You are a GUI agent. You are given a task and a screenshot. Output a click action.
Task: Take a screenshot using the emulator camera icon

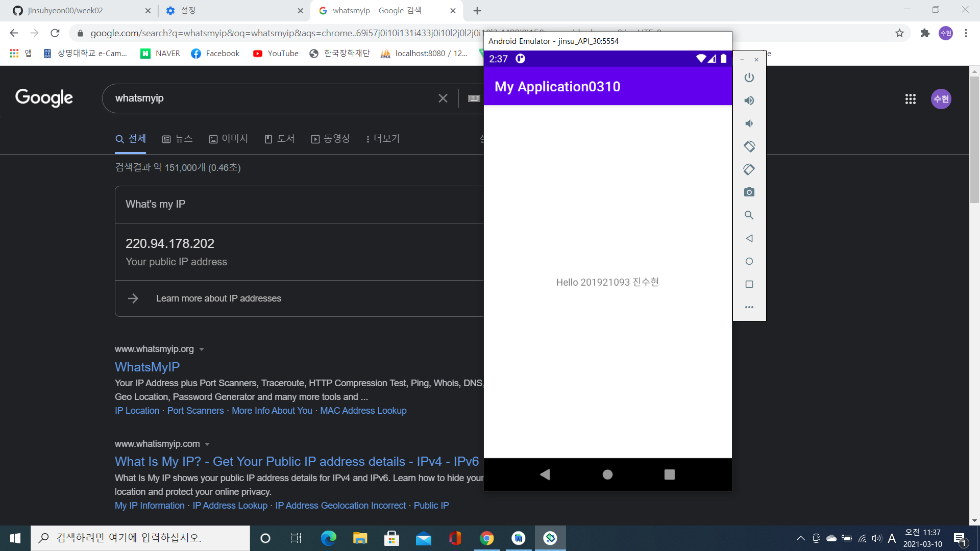point(749,192)
